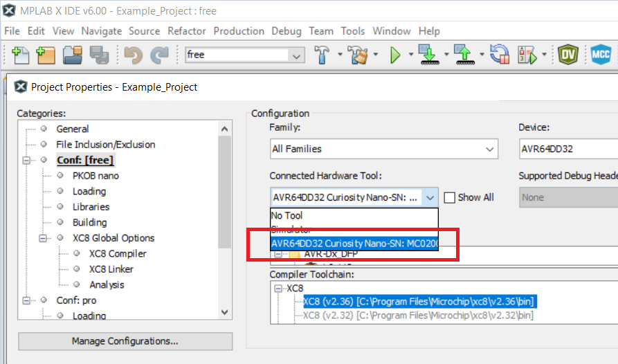Screen dimensions: 618x364
Task: Click MPLAB X logo in title bar
Action: point(9,10)
